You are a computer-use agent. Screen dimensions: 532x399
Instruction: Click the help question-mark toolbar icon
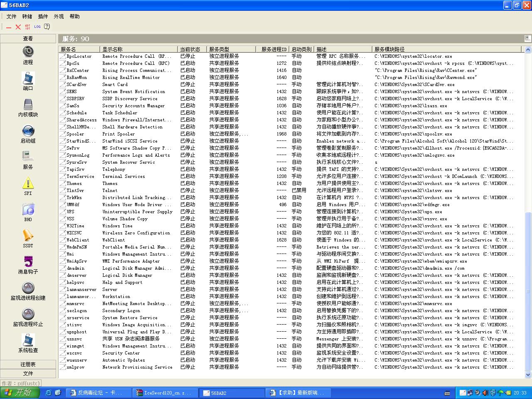click(x=47, y=27)
